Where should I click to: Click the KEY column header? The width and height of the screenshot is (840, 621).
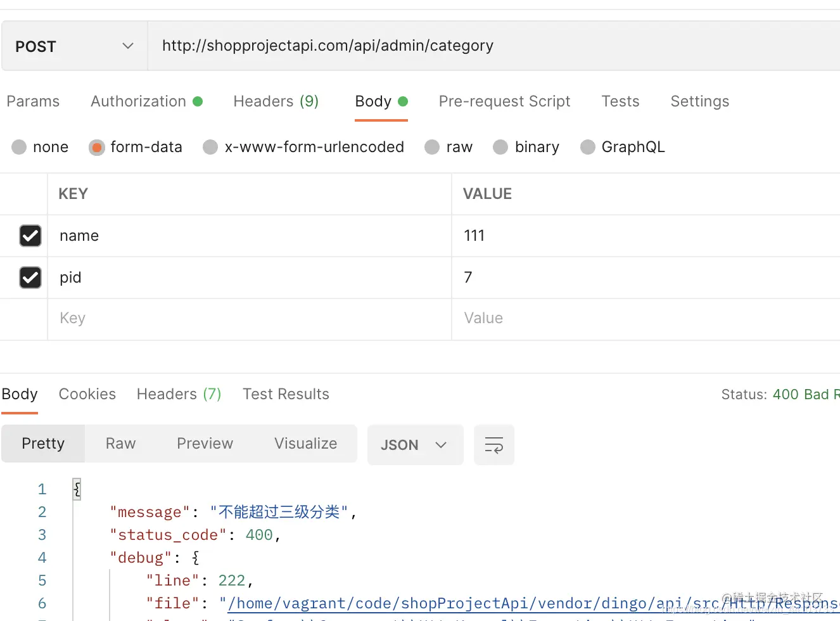73,194
